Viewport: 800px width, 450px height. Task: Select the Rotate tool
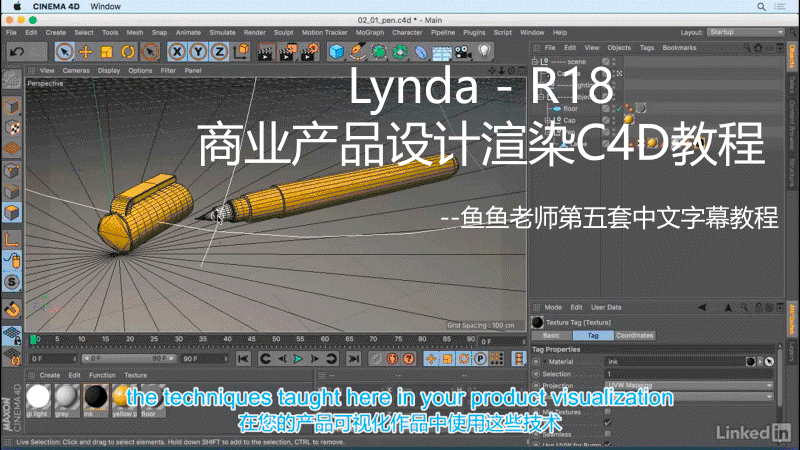click(x=128, y=52)
